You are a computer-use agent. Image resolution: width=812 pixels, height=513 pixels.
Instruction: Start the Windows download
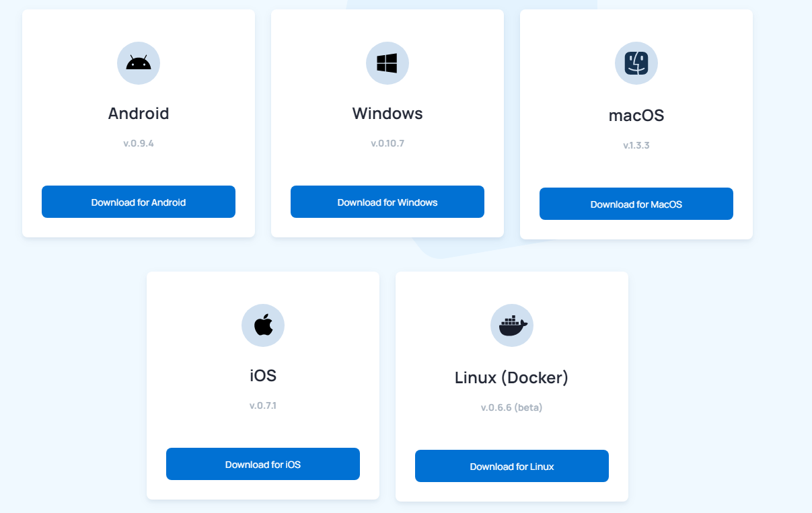tap(387, 202)
